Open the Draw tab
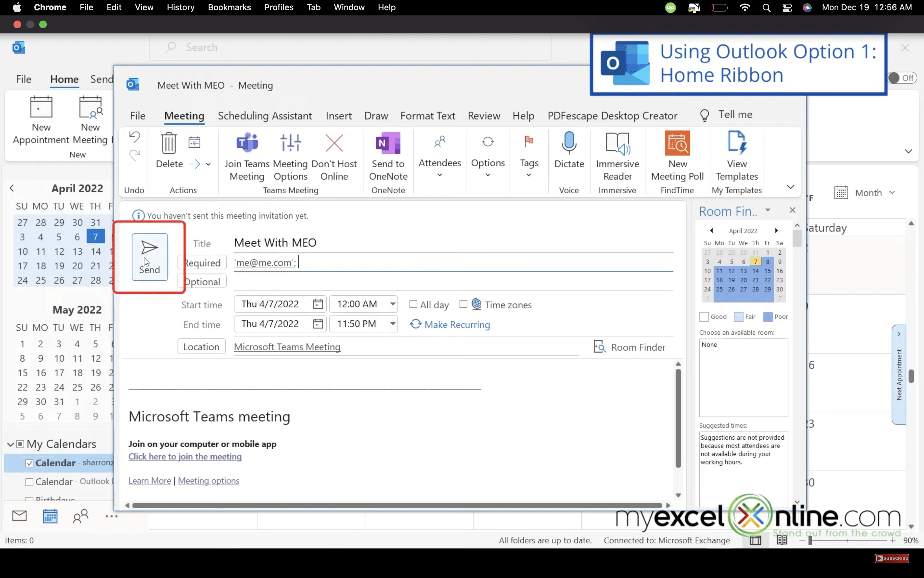This screenshot has height=578, width=924. [x=376, y=116]
